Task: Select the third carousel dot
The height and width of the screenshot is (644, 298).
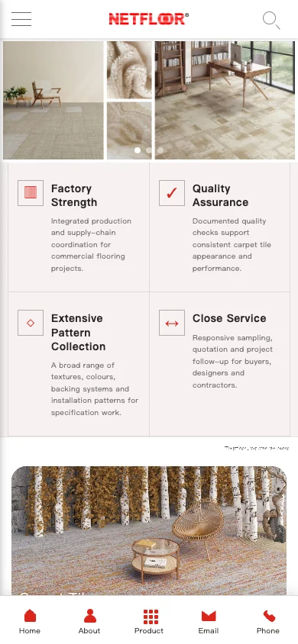Action: 160,150
